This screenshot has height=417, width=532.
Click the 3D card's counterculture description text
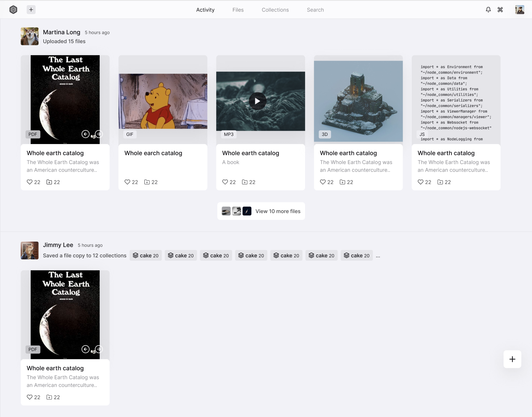[356, 166]
